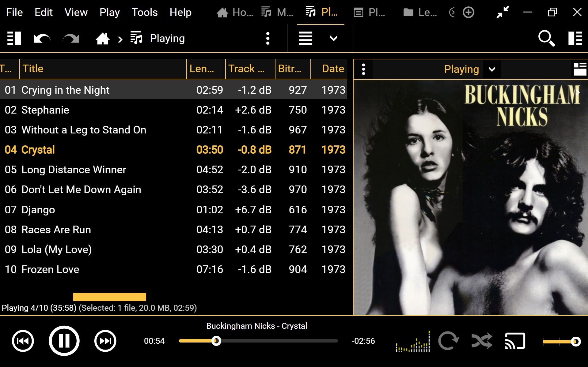Select the playing track Crystal
This screenshot has height=367, width=588.
173,149
